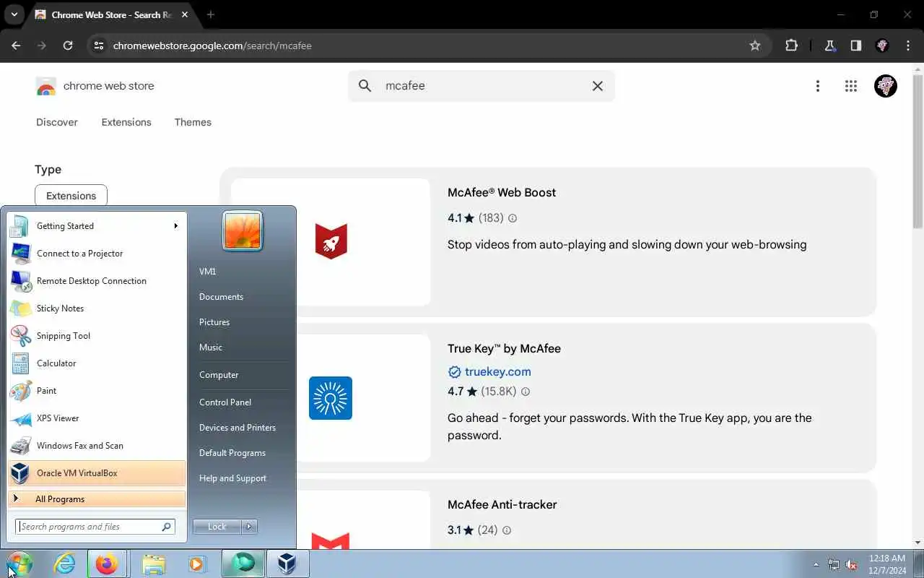Open McAfee Anti-tracker extension title
Image resolution: width=924 pixels, height=578 pixels.
coord(502,504)
